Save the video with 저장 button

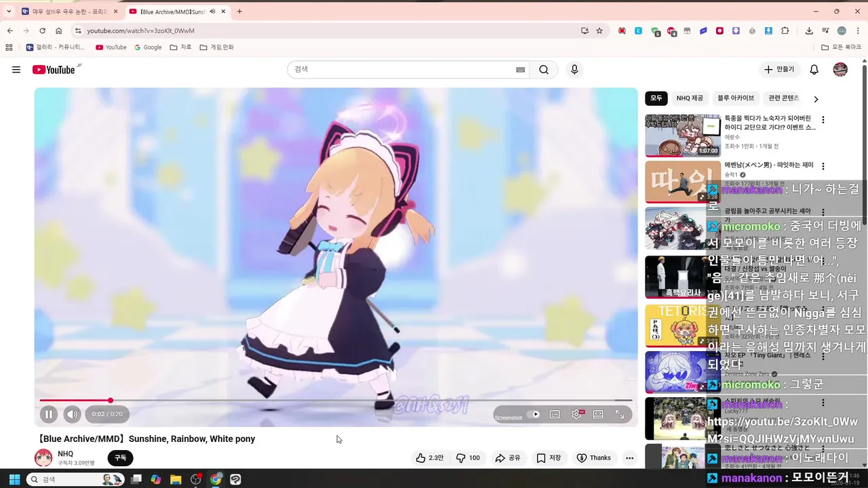pos(549,458)
